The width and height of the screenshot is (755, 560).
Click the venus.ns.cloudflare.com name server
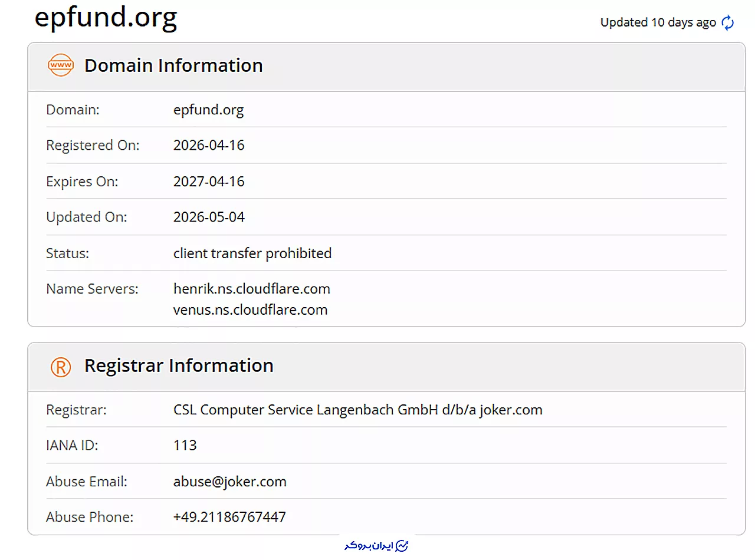(250, 309)
